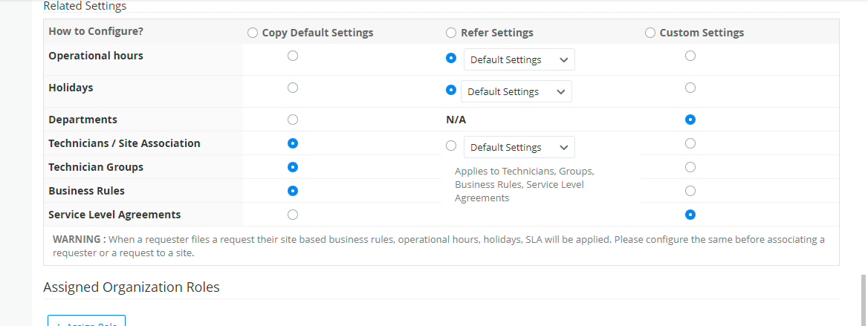868x326 pixels.
Task: Set Technicians / Site Association to custom
Action: (690, 143)
